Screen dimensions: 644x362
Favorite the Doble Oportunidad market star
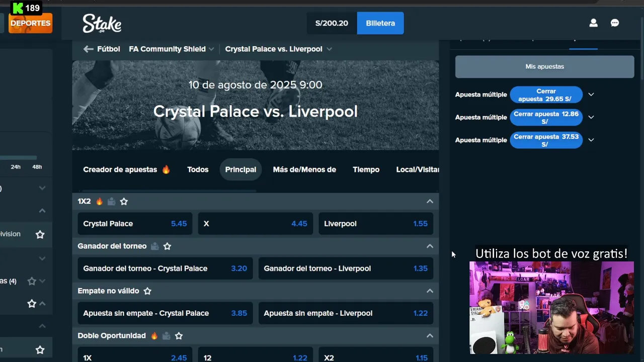(x=179, y=335)
